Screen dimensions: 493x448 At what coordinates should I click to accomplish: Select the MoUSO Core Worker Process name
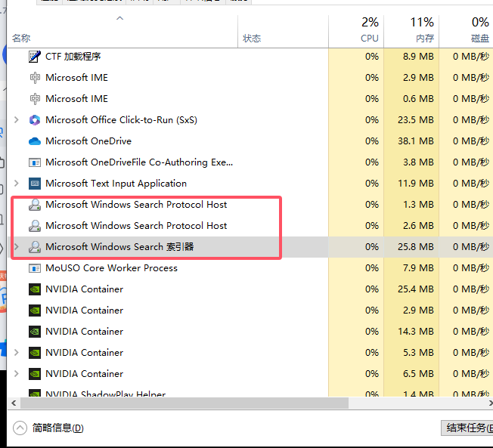[x=111, y=268]
